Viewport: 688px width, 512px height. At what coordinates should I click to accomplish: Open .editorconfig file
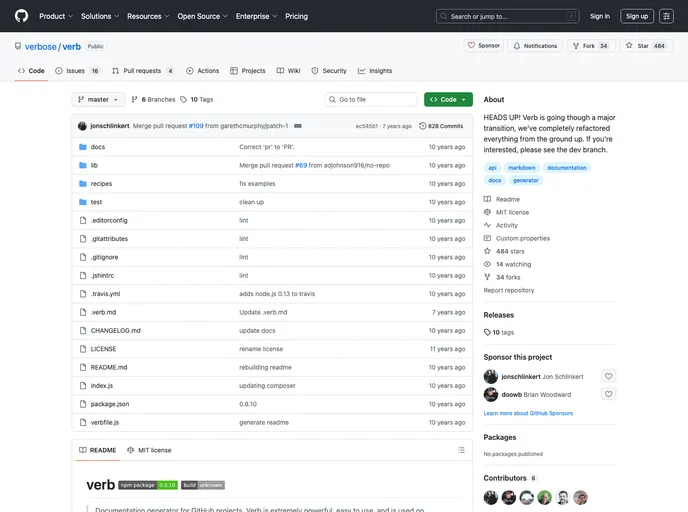109,221
